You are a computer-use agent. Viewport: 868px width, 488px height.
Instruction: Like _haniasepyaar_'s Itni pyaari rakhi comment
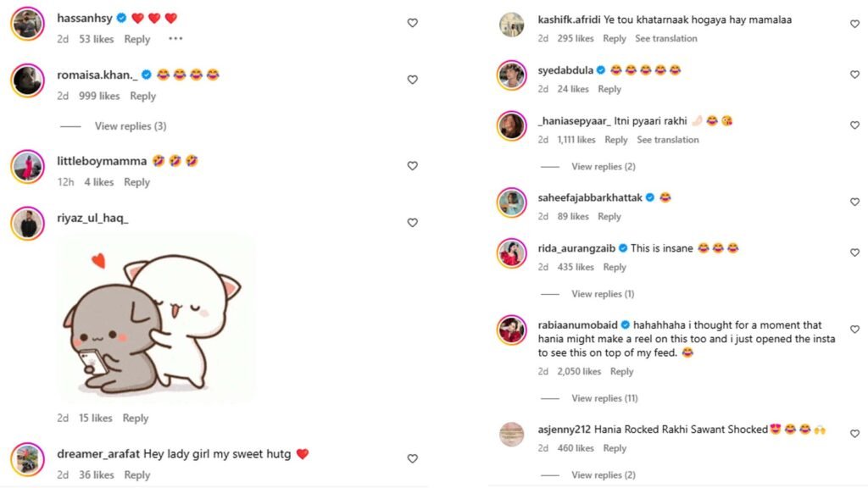854,125
